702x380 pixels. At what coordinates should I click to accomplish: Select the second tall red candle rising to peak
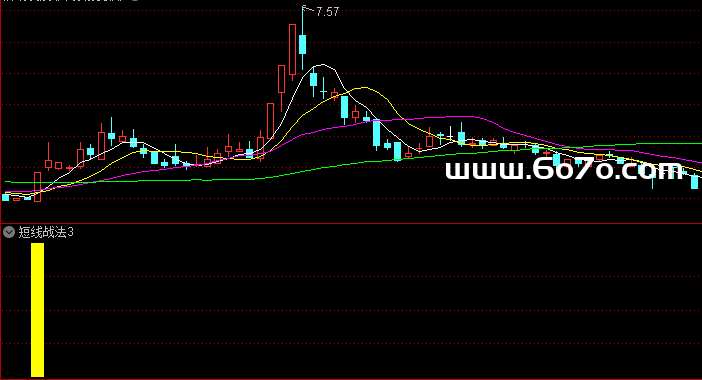tap(282, 79)
